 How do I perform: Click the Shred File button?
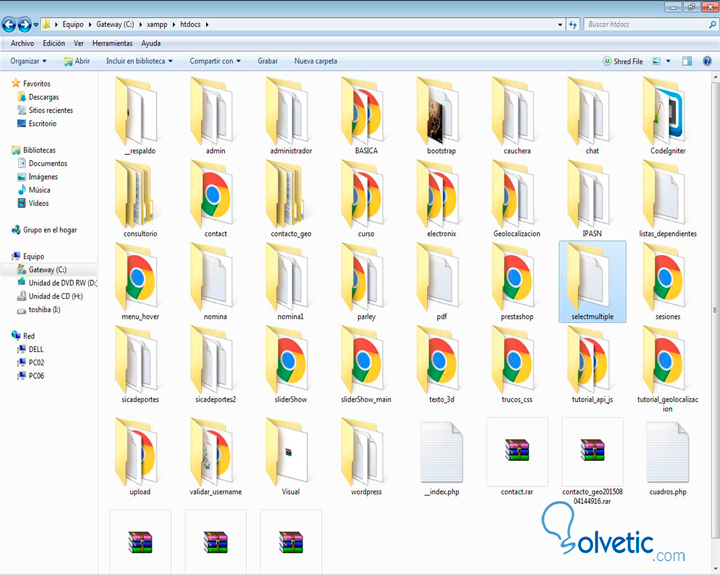pos(623,61)
